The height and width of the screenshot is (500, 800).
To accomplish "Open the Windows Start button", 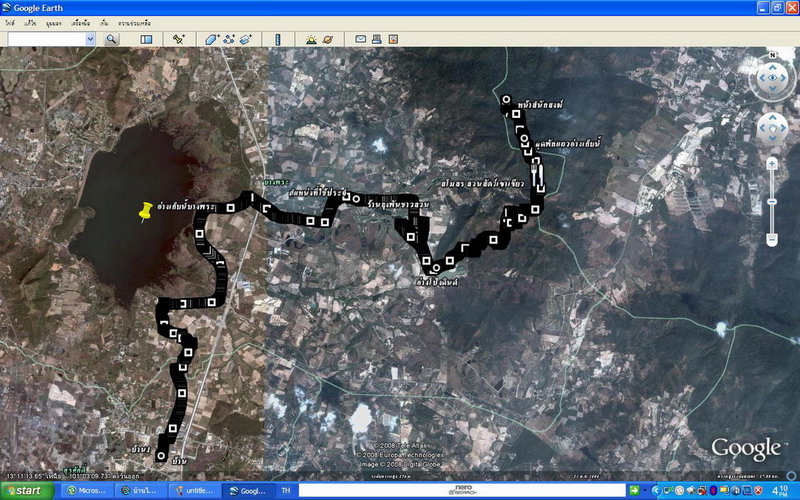I will 28,491.
